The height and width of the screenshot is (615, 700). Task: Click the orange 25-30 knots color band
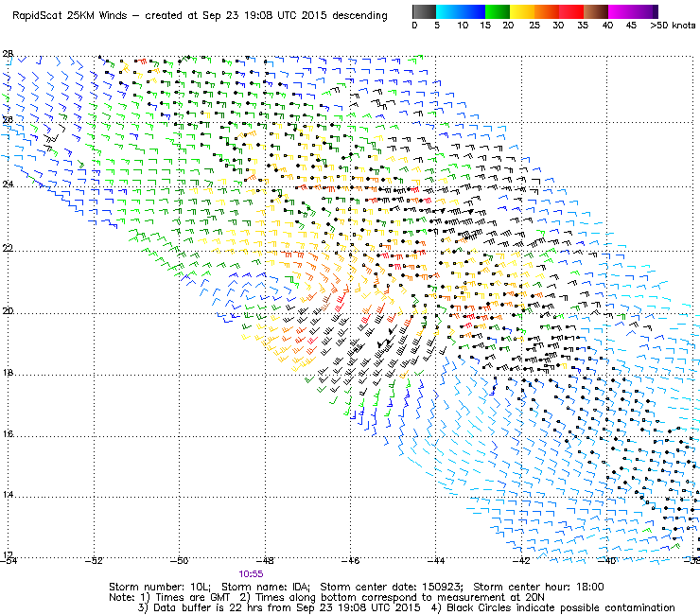[547, 11]
